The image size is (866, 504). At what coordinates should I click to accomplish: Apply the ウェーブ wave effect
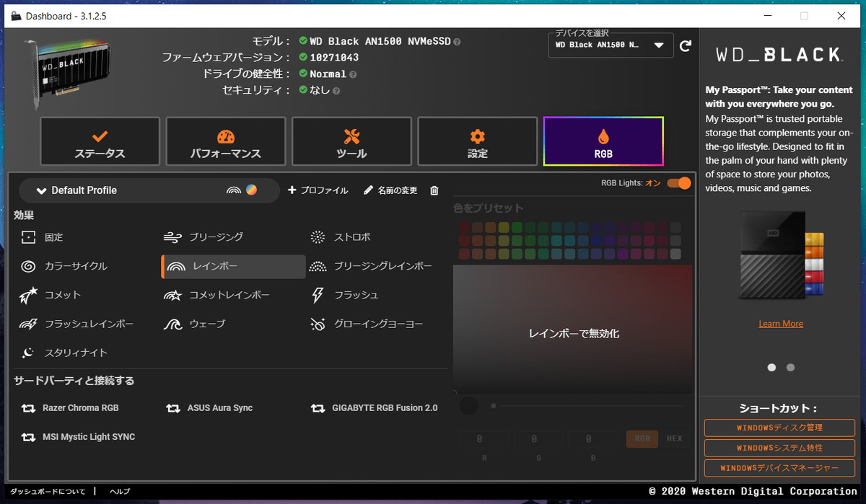point(195,324)
